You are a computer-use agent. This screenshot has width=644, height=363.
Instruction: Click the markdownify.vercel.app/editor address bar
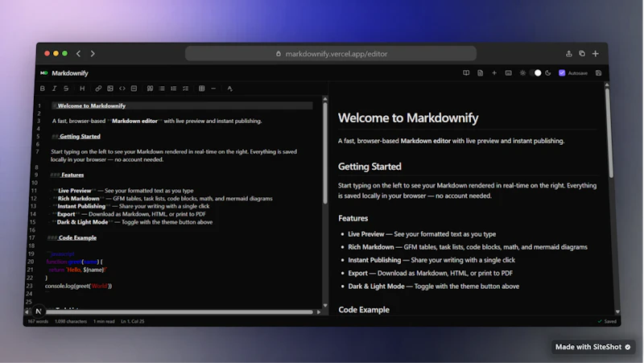(331, 53)
